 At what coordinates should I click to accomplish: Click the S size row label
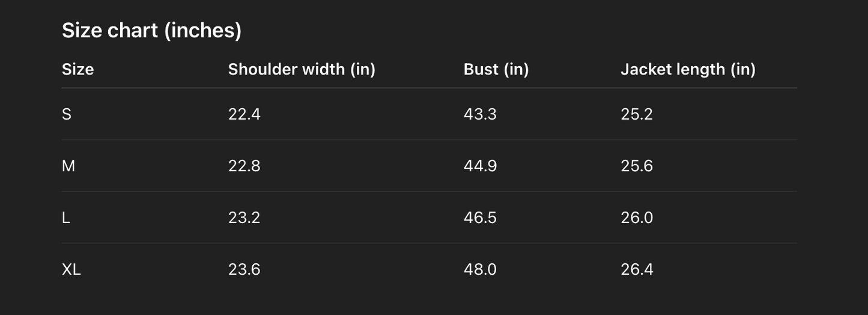coord(67,114)
